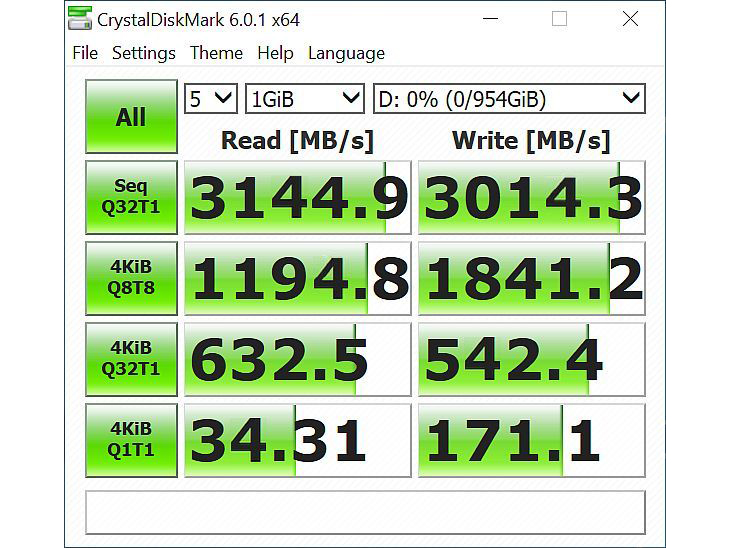Viewport: 730px width, 548px height.
Task: Click the 4KiB Q8T8 write result 1841.2
Action: [532, 278]
